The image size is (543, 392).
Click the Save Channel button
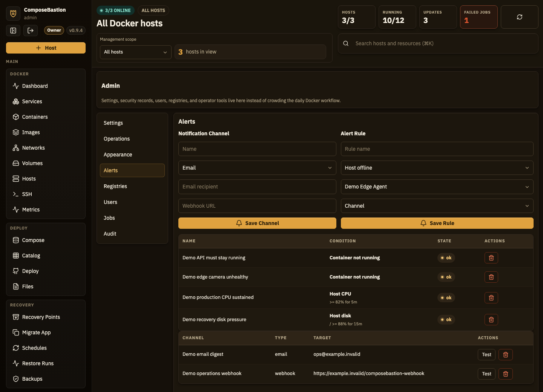click(x=257, y=223)
